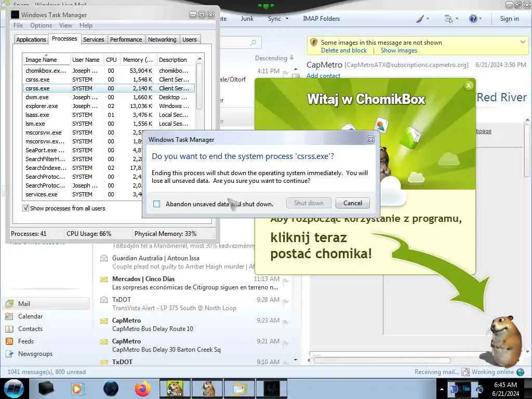Uncheck Show processes from all users
This screenshot has height=399, width=532.
tap(26, 208)
